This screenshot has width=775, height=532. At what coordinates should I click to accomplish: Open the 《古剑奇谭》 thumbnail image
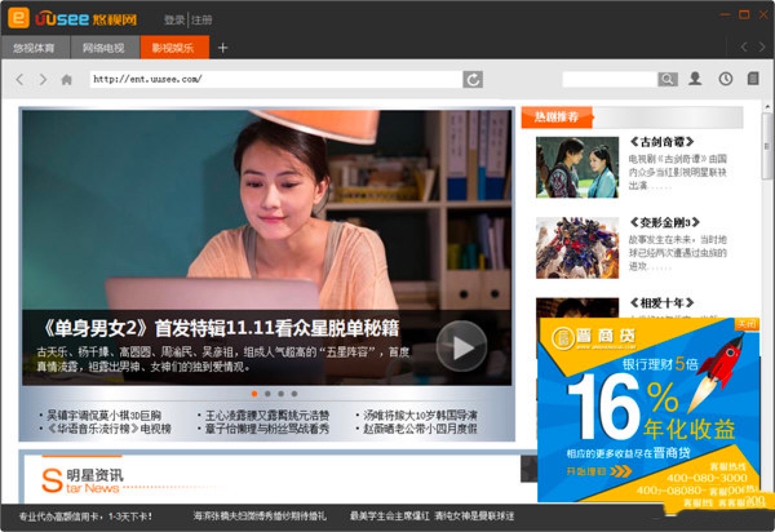[x=577, y=167]
